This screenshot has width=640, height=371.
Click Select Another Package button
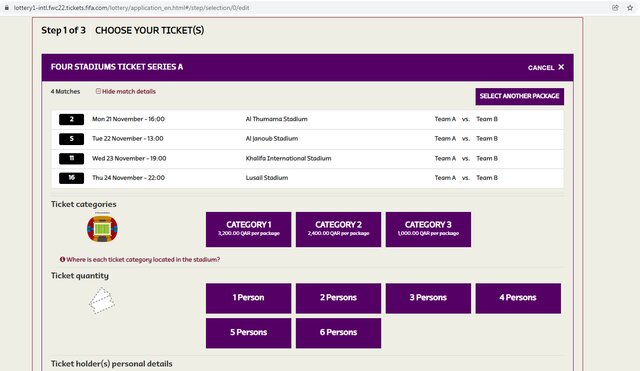click(520, 96)
